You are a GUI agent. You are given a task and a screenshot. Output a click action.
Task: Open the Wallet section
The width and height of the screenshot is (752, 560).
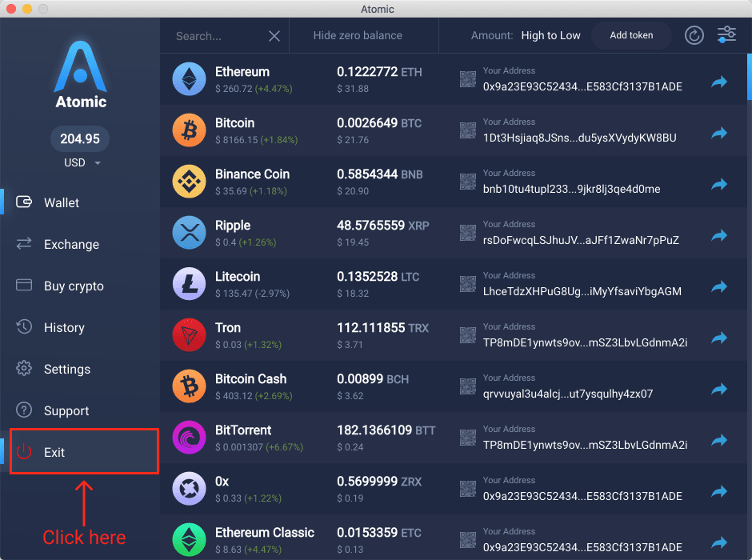[x=62, y=203]
